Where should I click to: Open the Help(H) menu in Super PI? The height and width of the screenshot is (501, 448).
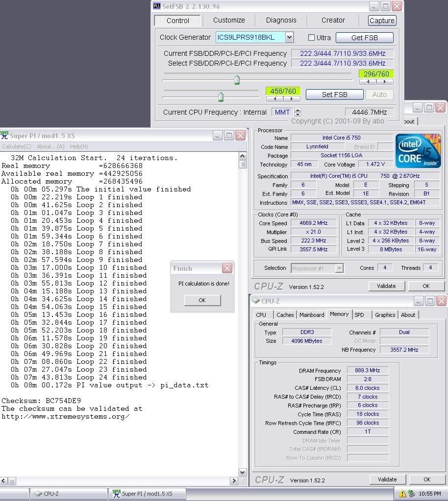click(79, 146)
